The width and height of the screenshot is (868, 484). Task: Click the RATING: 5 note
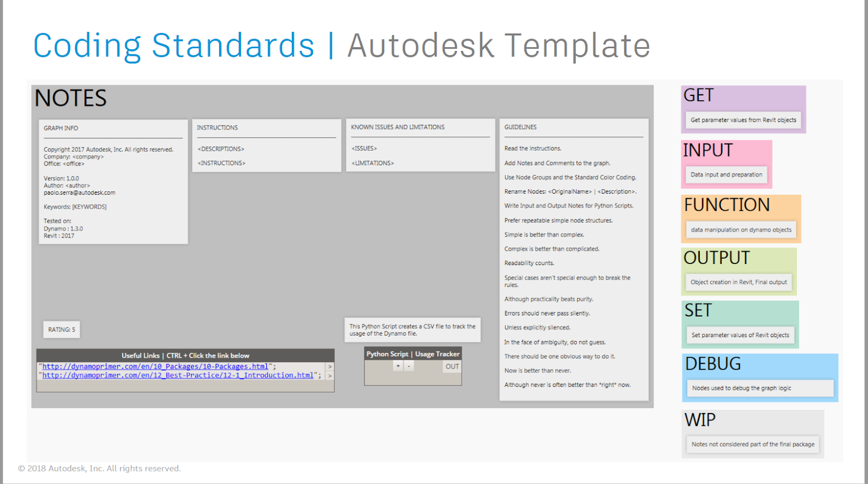point(62,330)
